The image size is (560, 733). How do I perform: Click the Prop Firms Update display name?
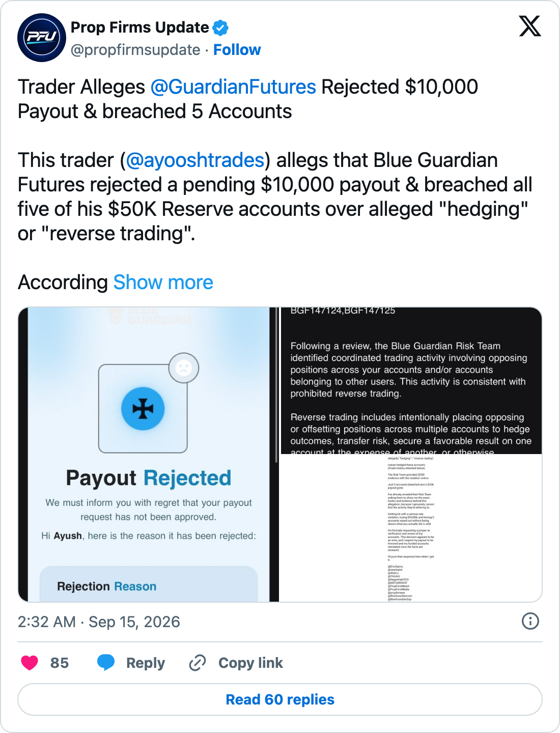[x=140, y=27]
